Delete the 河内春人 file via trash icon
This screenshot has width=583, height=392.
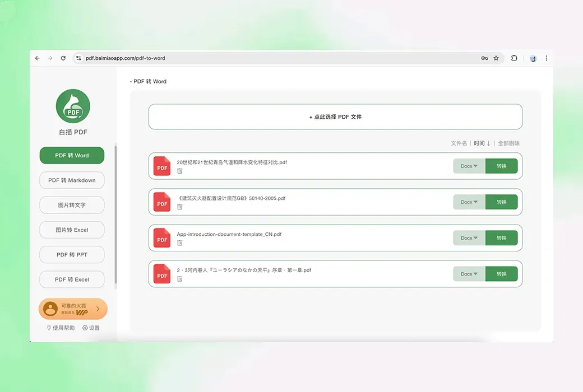tap(180, 279)
